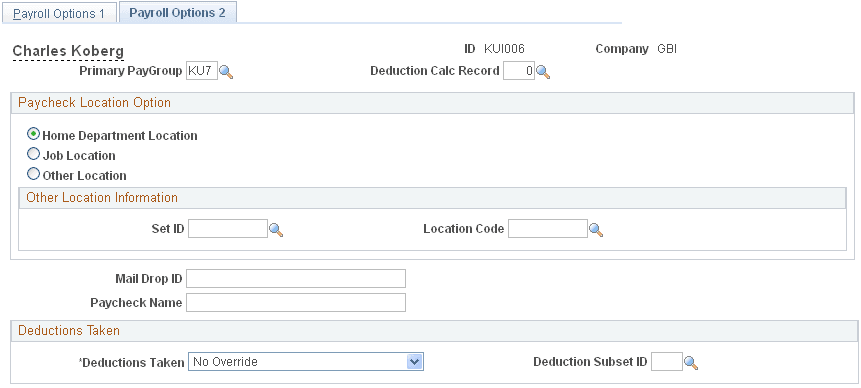Select Home Department Location option
The width and height of the screenshot is (861, 388).
pos(33,134)
